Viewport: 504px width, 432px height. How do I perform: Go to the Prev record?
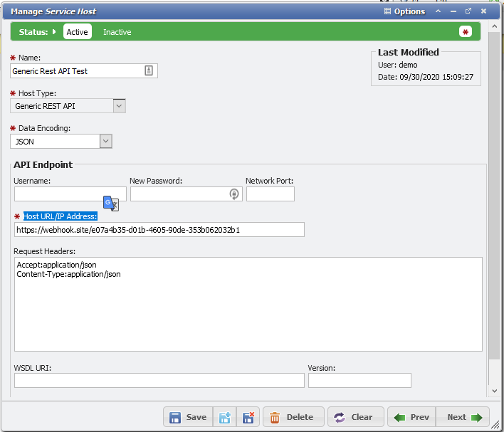(412, 418)
